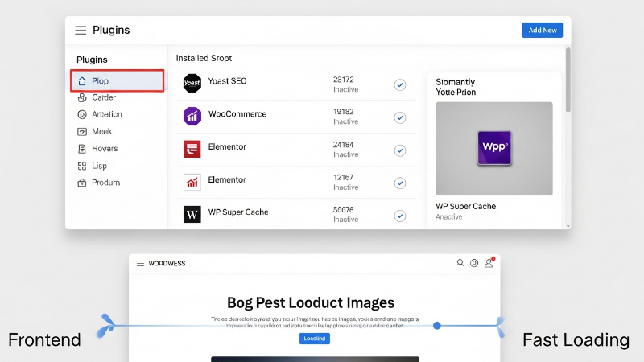Toggle the Yoast SEO checkmark
The image size is (644, 362).
400,85
